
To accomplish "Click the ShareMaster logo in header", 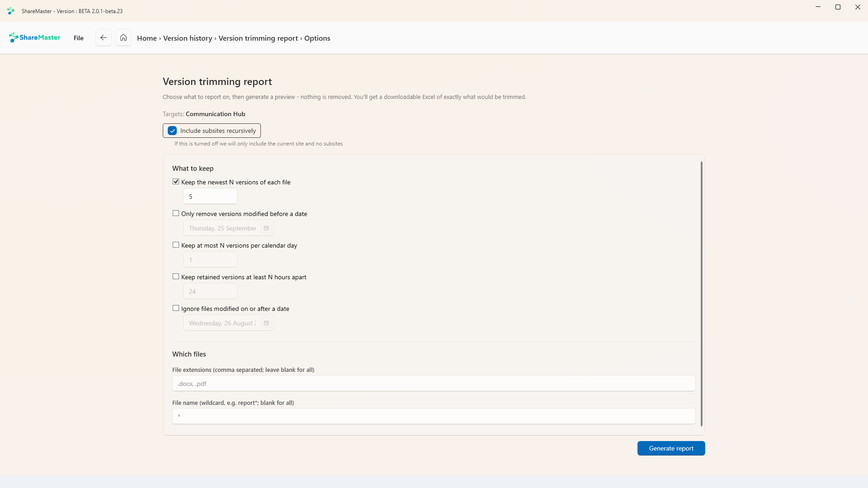I will pos(35,38).
